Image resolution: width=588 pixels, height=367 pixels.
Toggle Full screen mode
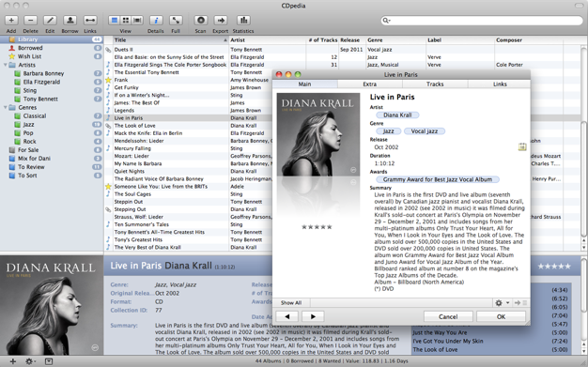click(x=176, y=21)
